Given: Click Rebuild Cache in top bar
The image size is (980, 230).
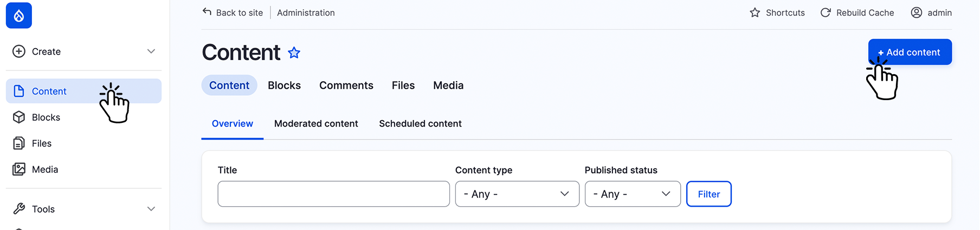Looking at the screenshot, I should [857, 12].
